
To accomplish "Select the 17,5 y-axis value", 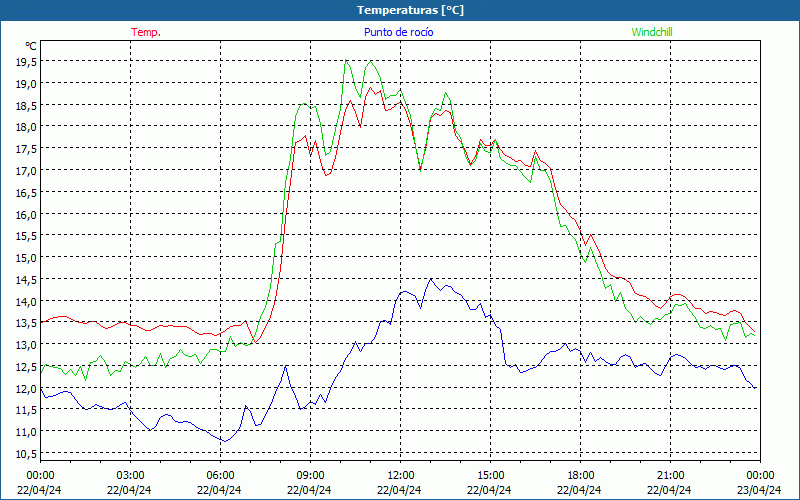I will pos(27,149).
